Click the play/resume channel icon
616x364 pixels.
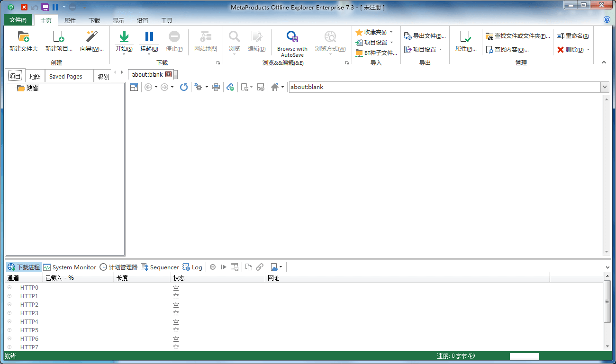click(224, 267)
